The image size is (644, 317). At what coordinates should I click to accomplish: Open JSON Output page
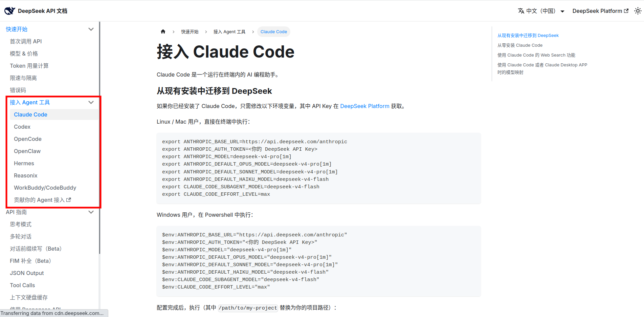[27, 273]
